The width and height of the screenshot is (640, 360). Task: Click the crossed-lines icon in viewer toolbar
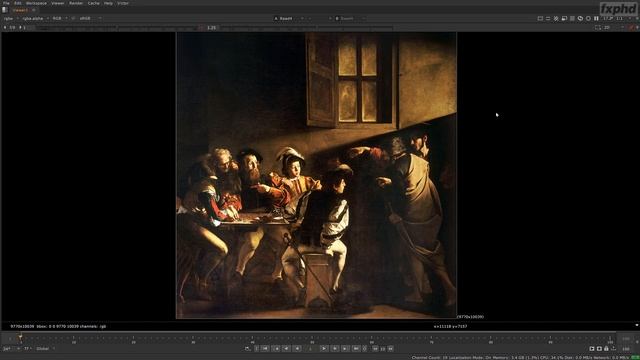click(x=556, y=18)
